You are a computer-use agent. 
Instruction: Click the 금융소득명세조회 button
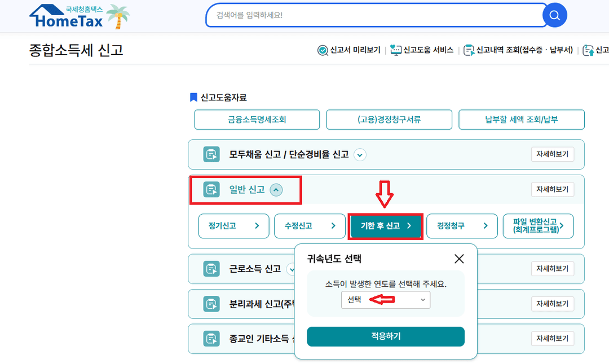pyautogui.click(x=257, y=119)
